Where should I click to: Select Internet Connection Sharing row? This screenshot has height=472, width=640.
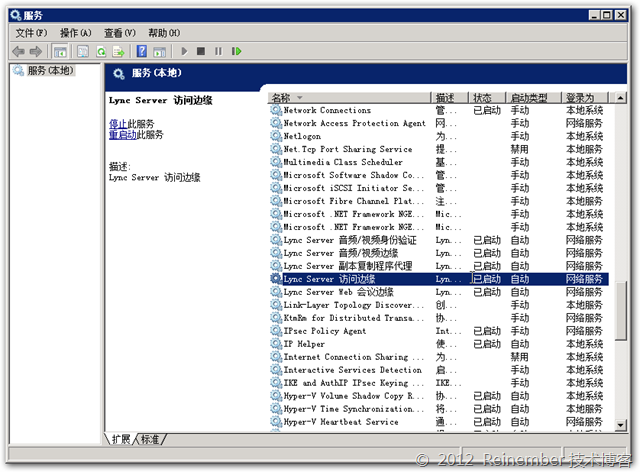coord(439,357)
